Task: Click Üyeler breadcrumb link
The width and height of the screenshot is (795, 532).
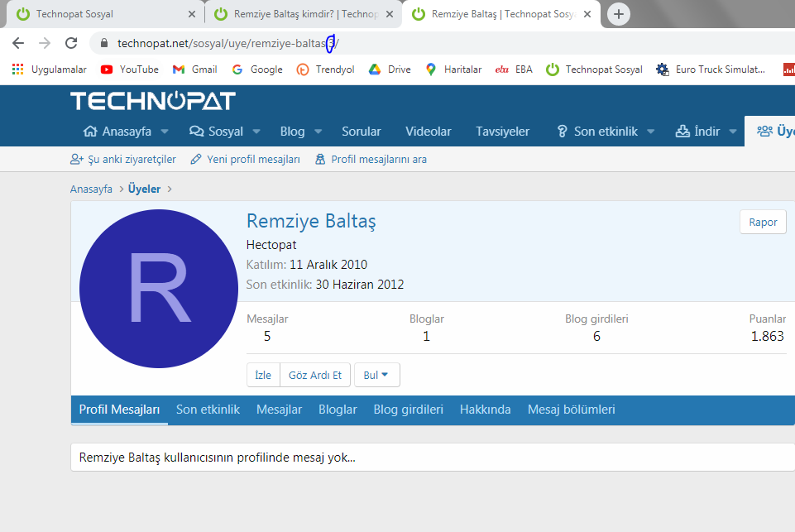Action: click(x=144, y=189)
